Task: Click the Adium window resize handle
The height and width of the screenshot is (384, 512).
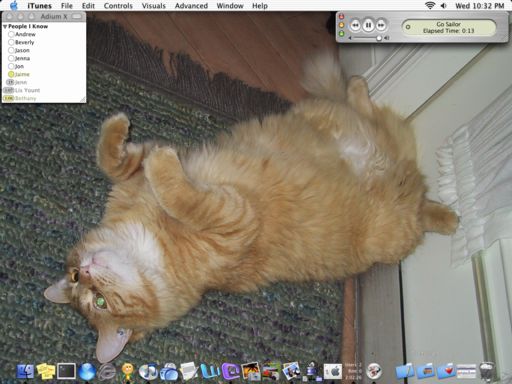Action: [x=82, y=99]
